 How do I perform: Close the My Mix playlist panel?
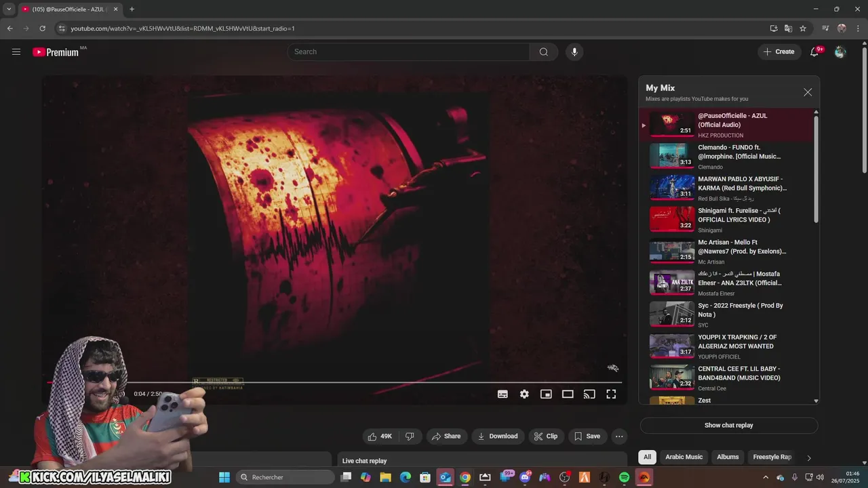808,92
